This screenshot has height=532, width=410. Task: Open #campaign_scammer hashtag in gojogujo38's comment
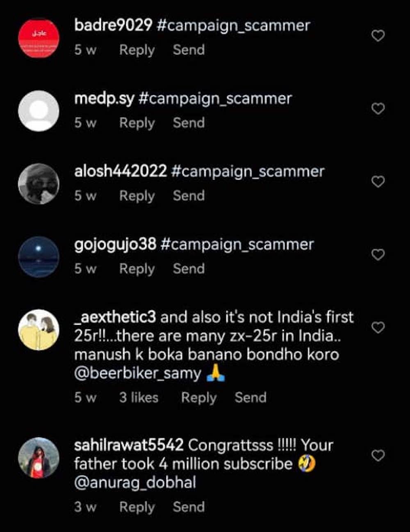click(237, 244)
